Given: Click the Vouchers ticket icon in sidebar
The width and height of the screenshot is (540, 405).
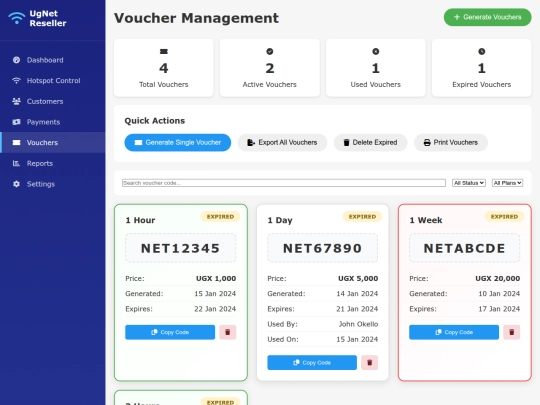Looking at the screenshot, I should point(16,143).
